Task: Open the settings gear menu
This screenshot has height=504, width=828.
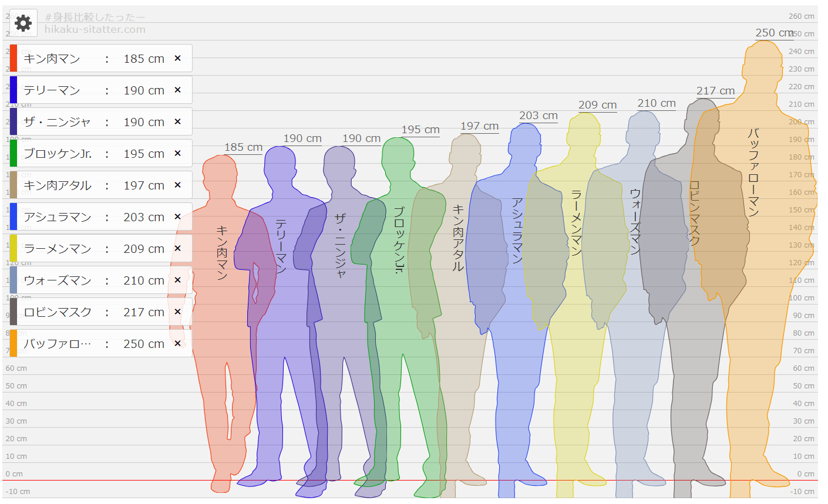Action: click(x=23, y=23)
